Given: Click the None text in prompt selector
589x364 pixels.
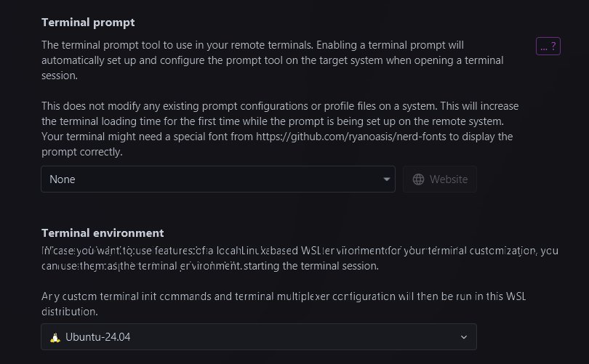Looking at the screenshot, I should click(x=63, y=179).
